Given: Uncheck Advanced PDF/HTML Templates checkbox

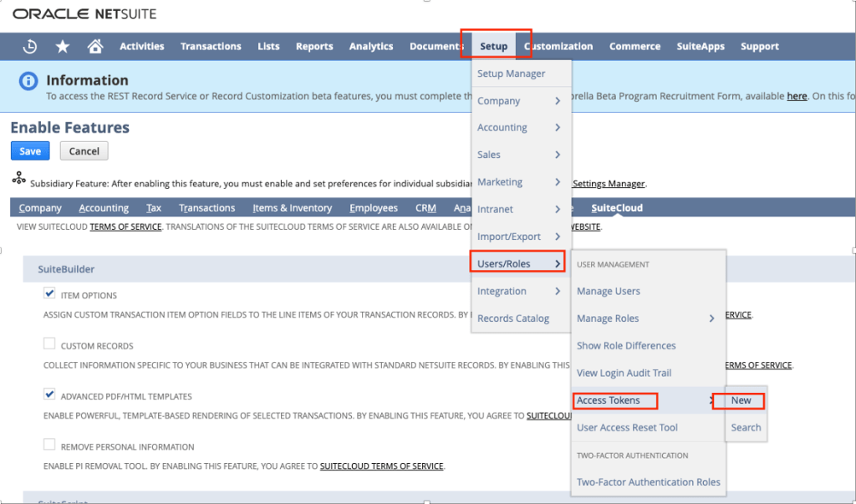Looking at the screenshot, I should 49,395.
